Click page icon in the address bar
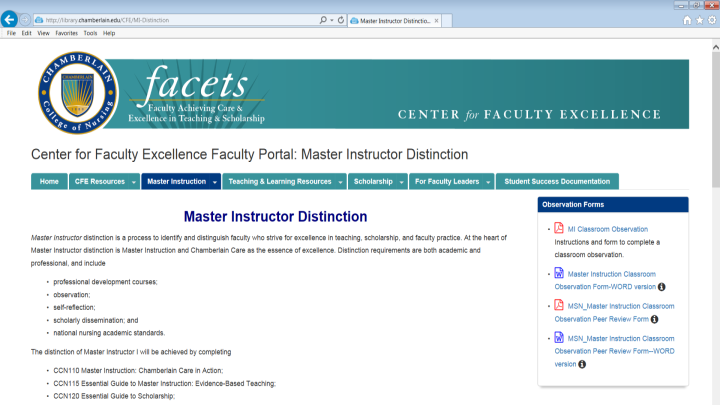The height and width of the screenshot is (405, 720). 39,20
